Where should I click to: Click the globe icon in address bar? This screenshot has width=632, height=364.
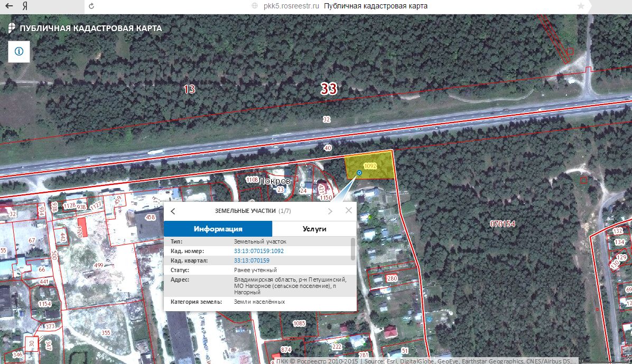255,6
